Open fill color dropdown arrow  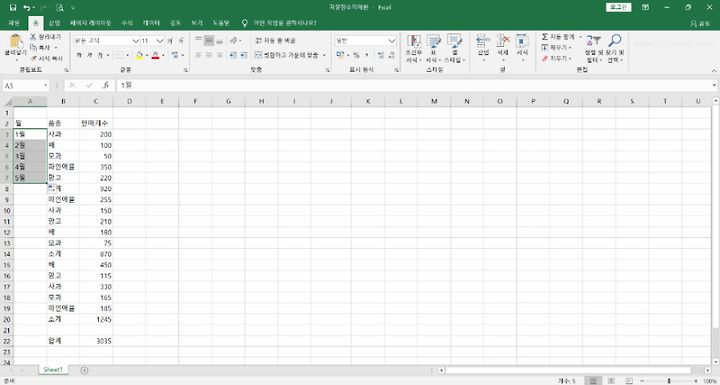coord(146,55)
